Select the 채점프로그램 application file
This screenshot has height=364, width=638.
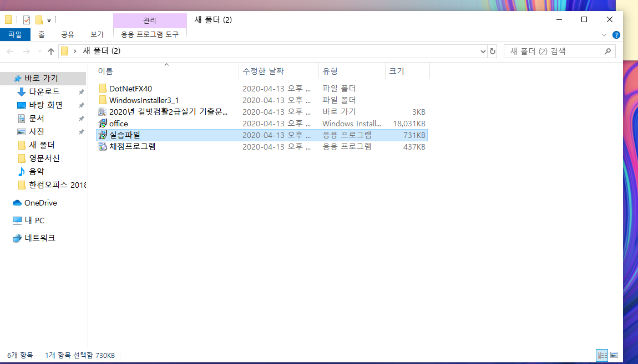(x=132, y=147)
